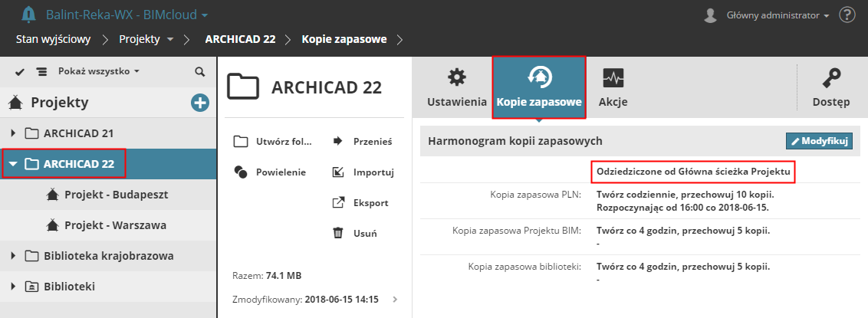Click the checkmark select icon in sidebar
The height and width of the screenshot is (318, 868).
pos(20,72)
